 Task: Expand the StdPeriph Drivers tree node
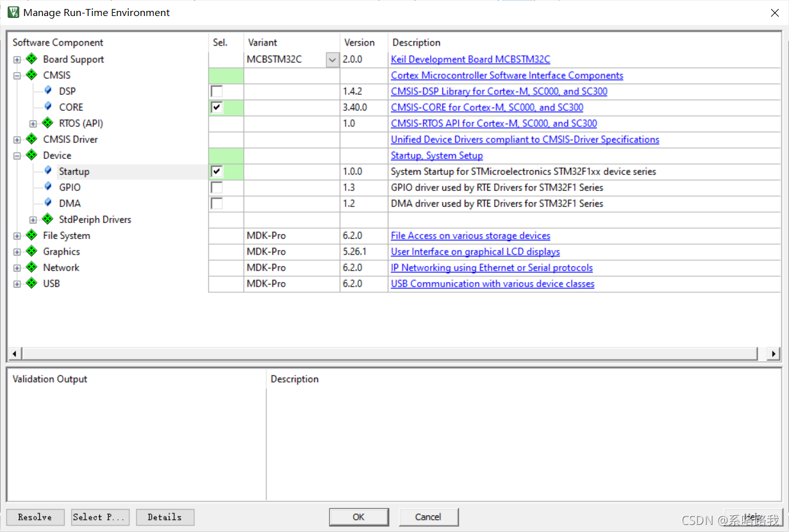click(33, 220)
